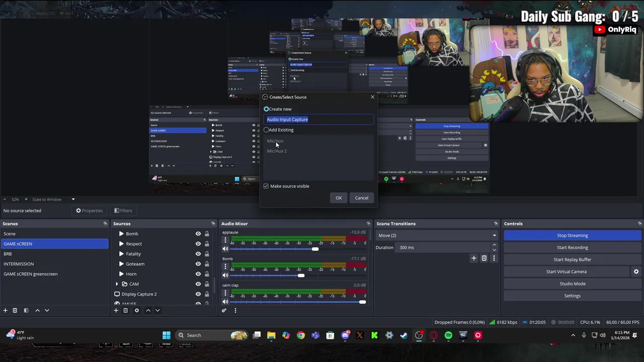This screenshot has width=644, height=362.
Task: Pop out the Scenes dock
Action: 105,224
